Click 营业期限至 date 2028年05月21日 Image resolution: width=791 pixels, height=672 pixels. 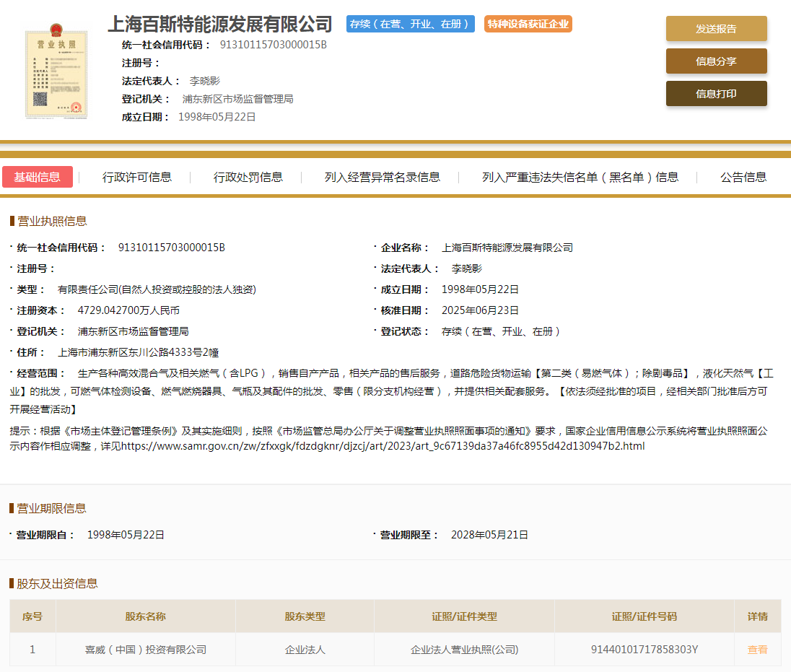click(489, 535)
